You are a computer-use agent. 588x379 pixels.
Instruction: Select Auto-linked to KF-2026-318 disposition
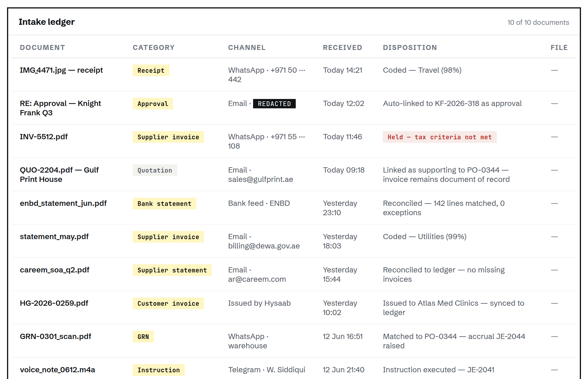(452, 103)
